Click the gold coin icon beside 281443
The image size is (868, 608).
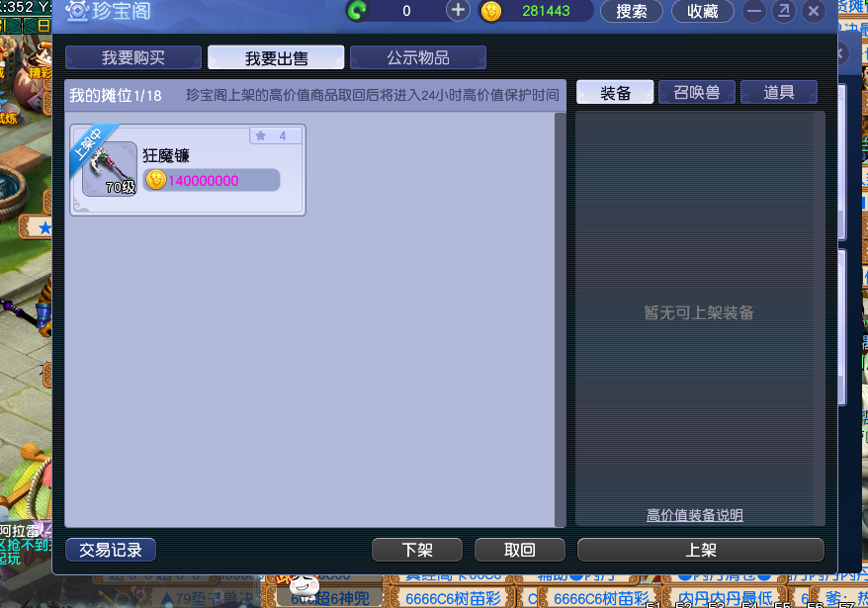pyautogui.click(x=490, y=11)
